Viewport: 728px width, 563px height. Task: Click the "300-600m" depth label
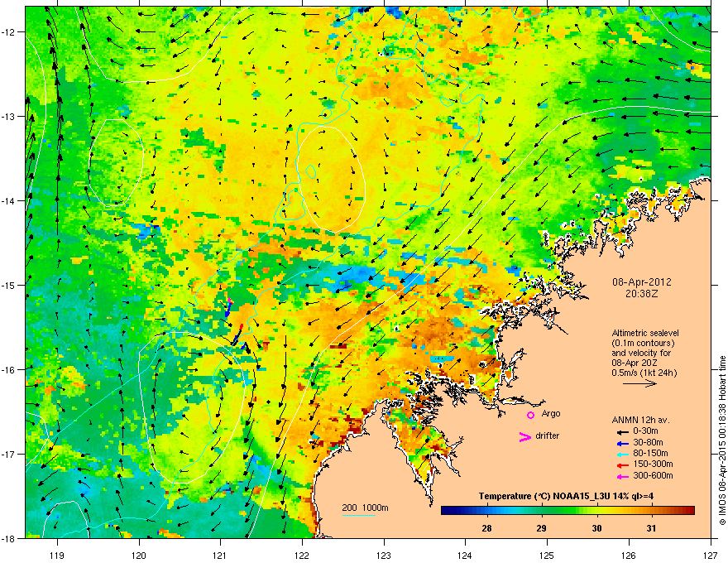tap(653, 475)
